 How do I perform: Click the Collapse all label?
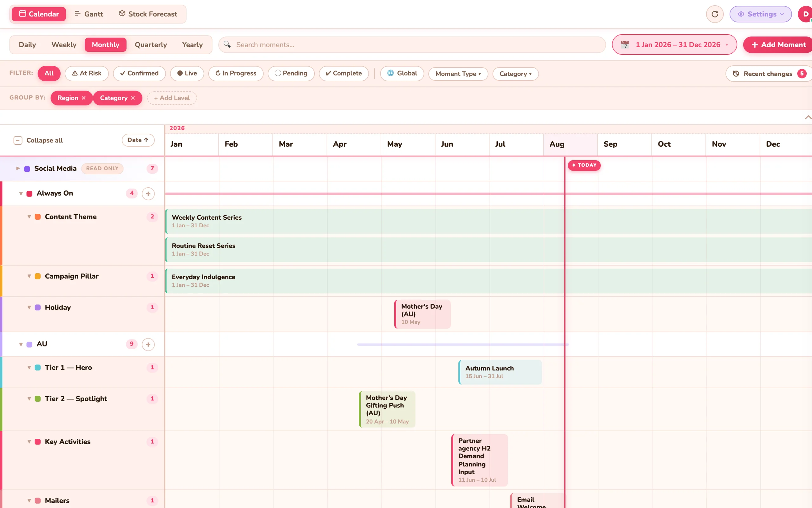tap(45, 140)
